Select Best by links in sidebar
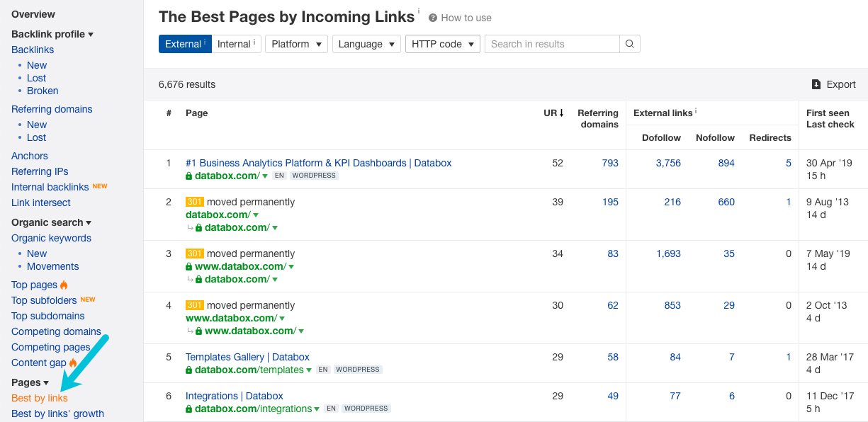 40,398
